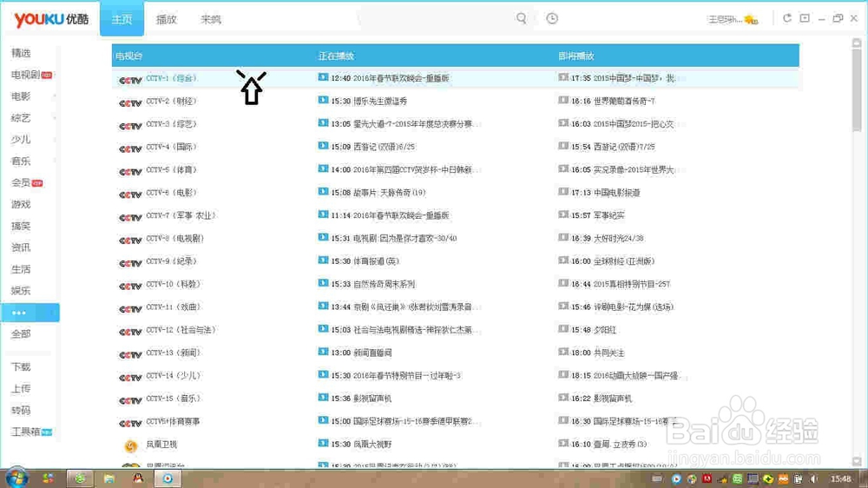Screen dimensions: 868x488
Task: Open the Windows Start button
Action: point(16,478)
